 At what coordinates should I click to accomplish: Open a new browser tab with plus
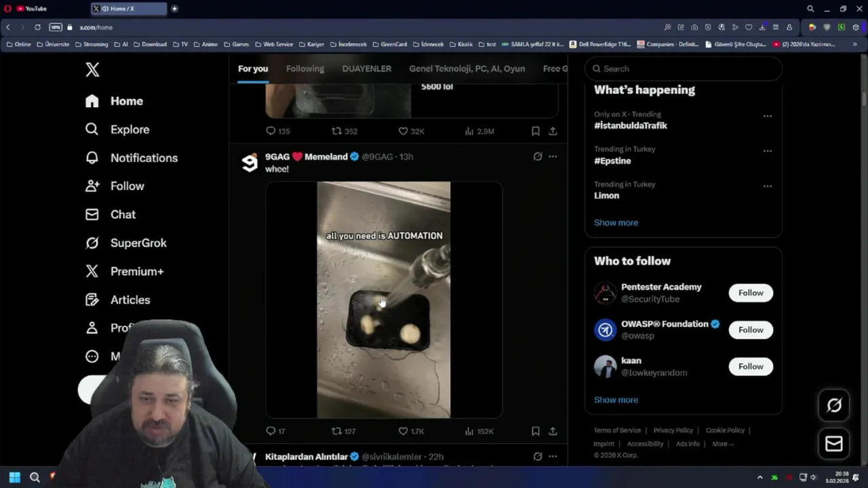(174, 9)
